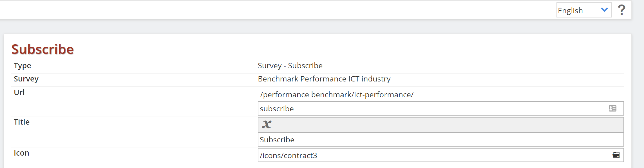Click empty area of Title editor toolbar
Image resolution: width=644 pixels, height=168 pixels.
(x=448, y=125)
